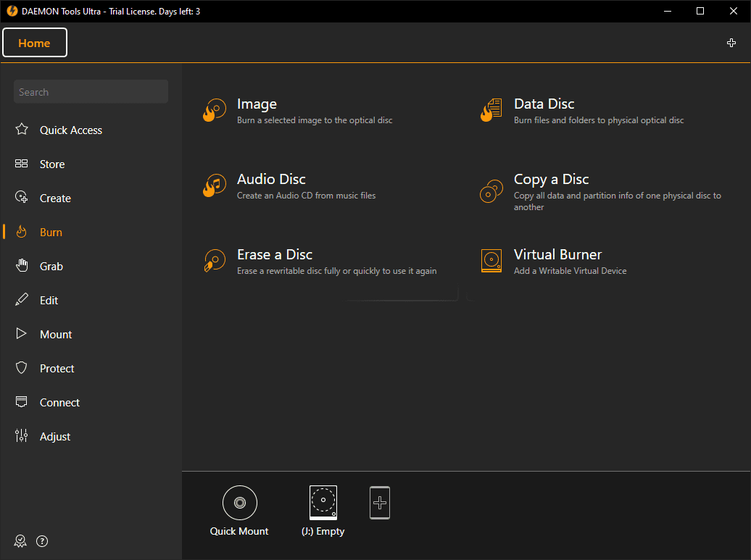This screenshot has width=751, height=560.
Task: Open the Home tab
Action: (35, 43)
